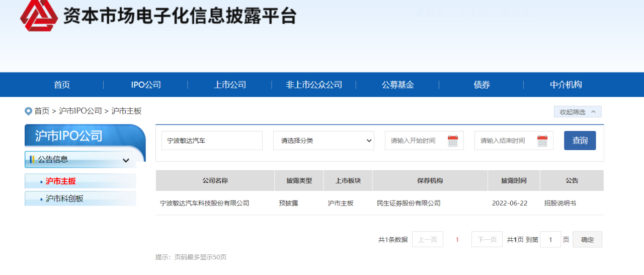
Task: Click the 上市板块 column header
Action: (348, 180)
